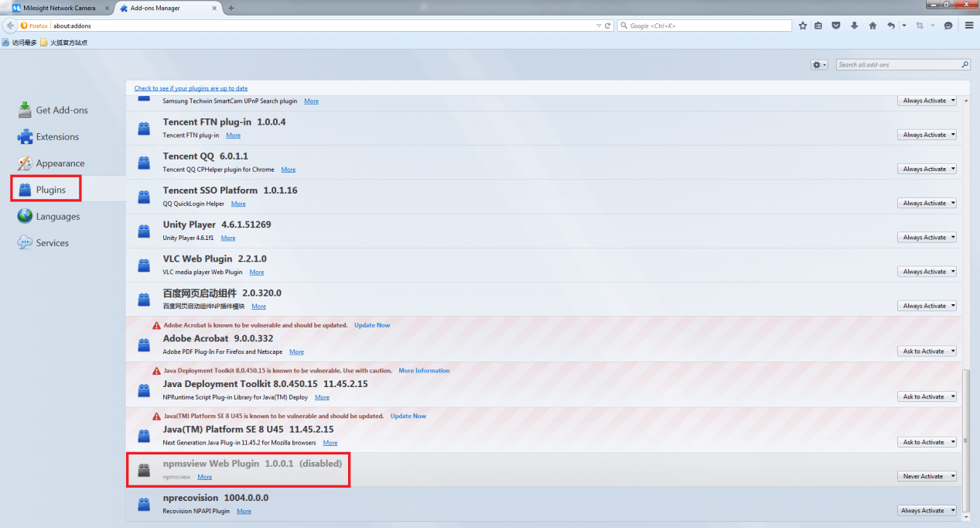980x528 pixels.
Task: Click the Tencent SSO Platform plugin icon
Action: click(144, 197)
